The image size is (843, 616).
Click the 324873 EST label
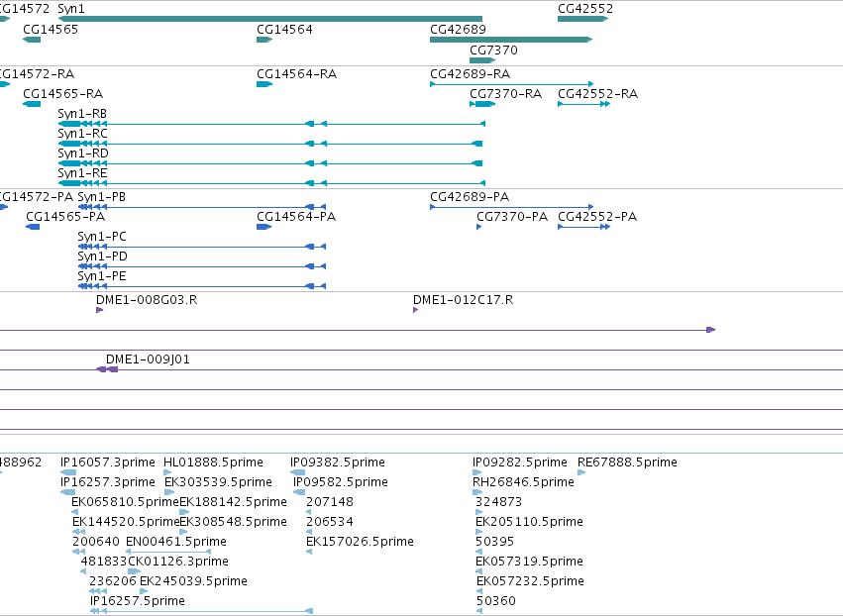click(x=499, y=502)
